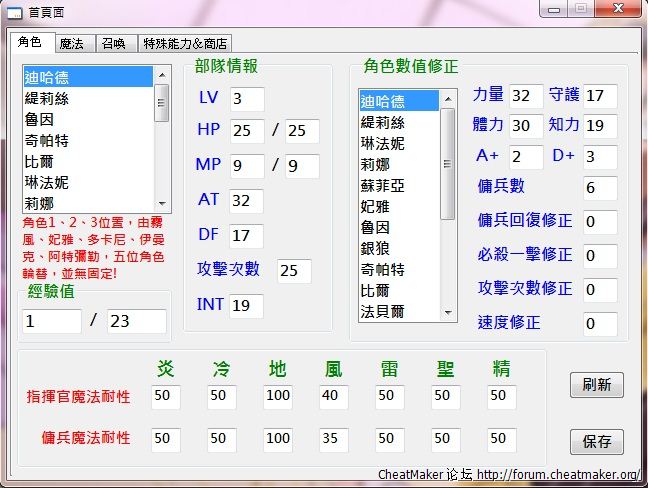Switch to the 魔法 tab

click(71, 44)
